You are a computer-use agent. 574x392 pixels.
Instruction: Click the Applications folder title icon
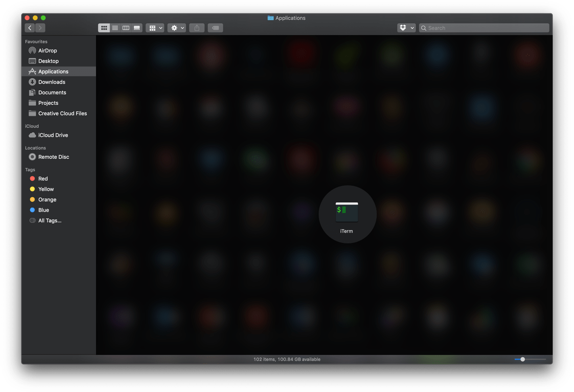coord(271,18)
